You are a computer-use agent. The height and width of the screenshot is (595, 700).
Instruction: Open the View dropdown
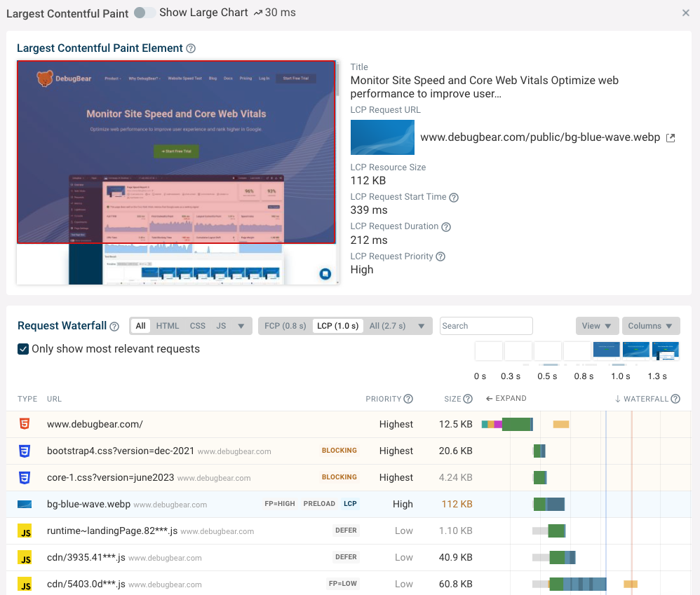tap(596, 326)
